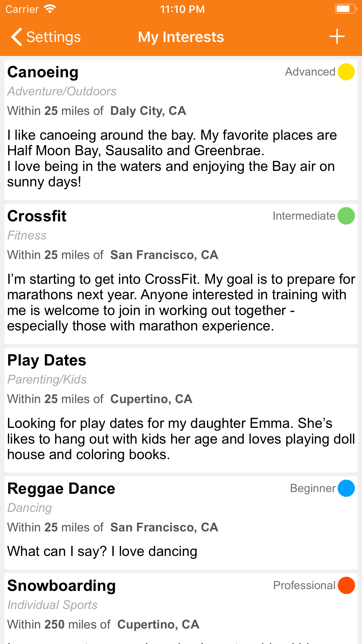Tap the green Intermediate level dot

[346, 216]
